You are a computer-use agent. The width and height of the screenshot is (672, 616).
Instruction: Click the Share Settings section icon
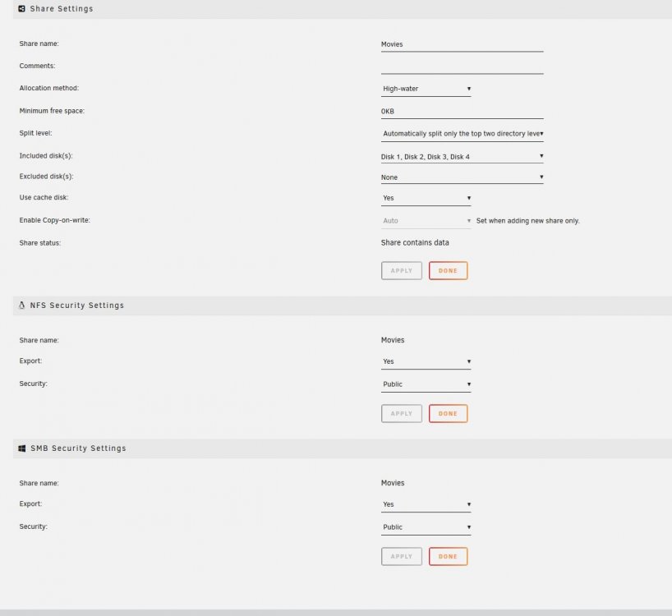21,8
